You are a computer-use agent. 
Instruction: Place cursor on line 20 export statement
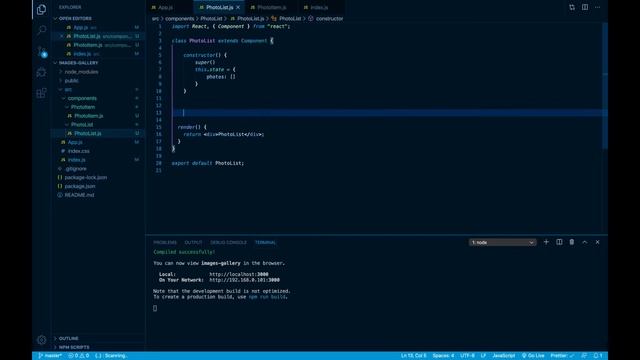tap(208, 163)
